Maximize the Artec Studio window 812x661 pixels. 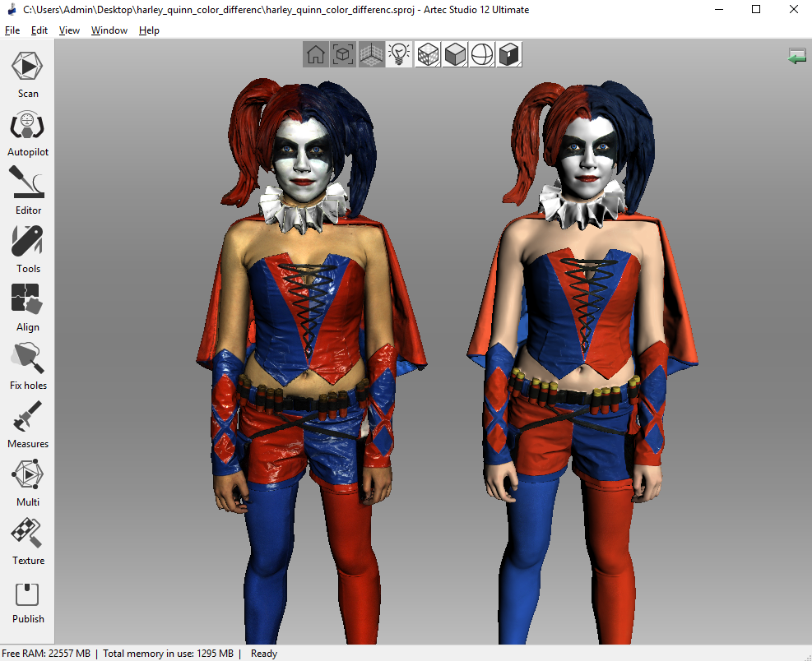pyautogui.click(x=756, y=10)
